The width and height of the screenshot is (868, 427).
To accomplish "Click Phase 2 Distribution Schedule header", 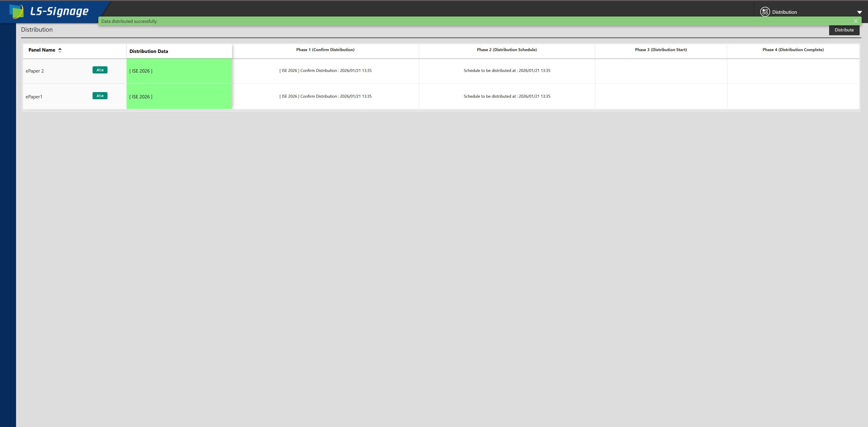I will [x=506, y=50].
